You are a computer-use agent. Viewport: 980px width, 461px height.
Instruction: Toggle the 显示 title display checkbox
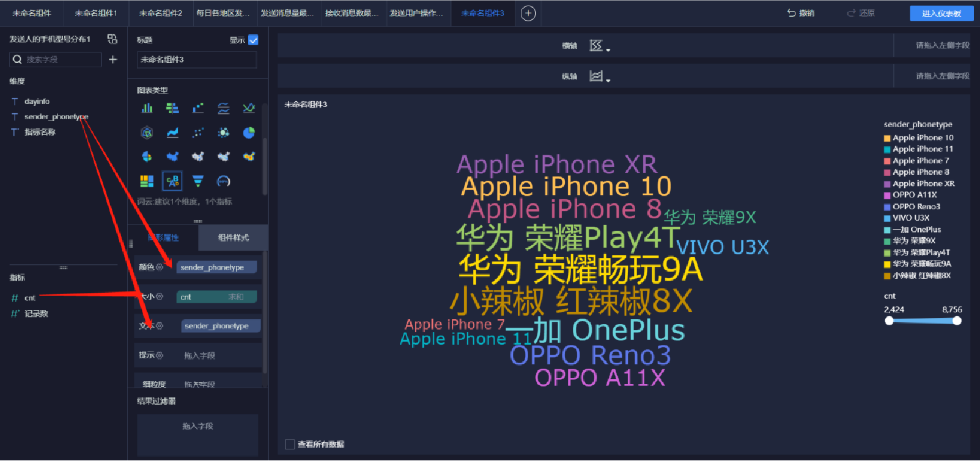(x=253, y=40)
